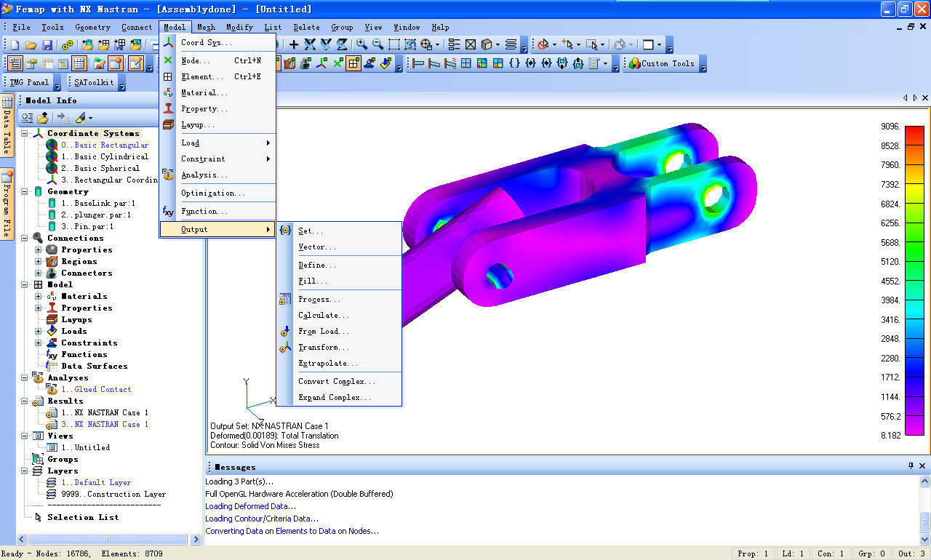
Task: Click the first icon in Model Info toolbar
Action: (x=28, y=117)
